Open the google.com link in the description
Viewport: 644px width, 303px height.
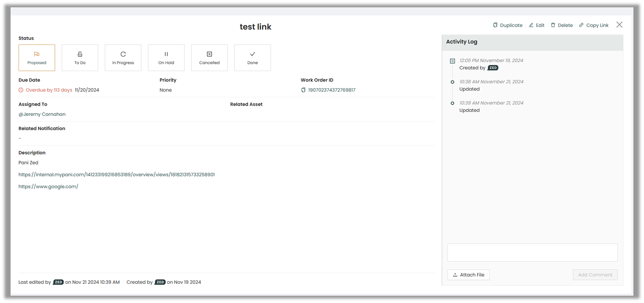click(x=48, y=187)
